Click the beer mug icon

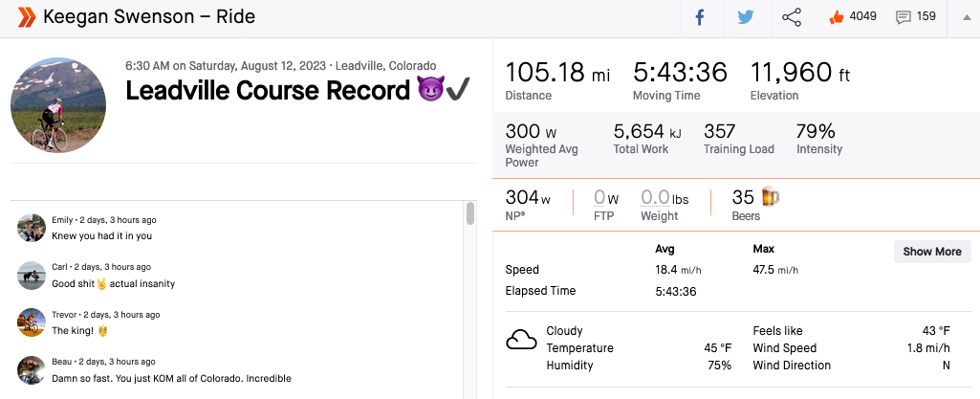(x=770, y=197)
